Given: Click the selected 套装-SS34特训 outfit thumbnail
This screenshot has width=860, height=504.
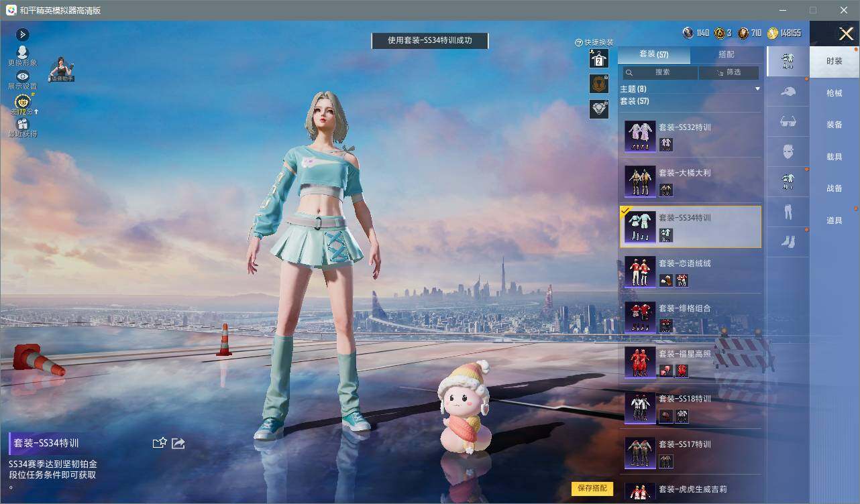Looking at the screenshot, I should (x=640, y=227).
